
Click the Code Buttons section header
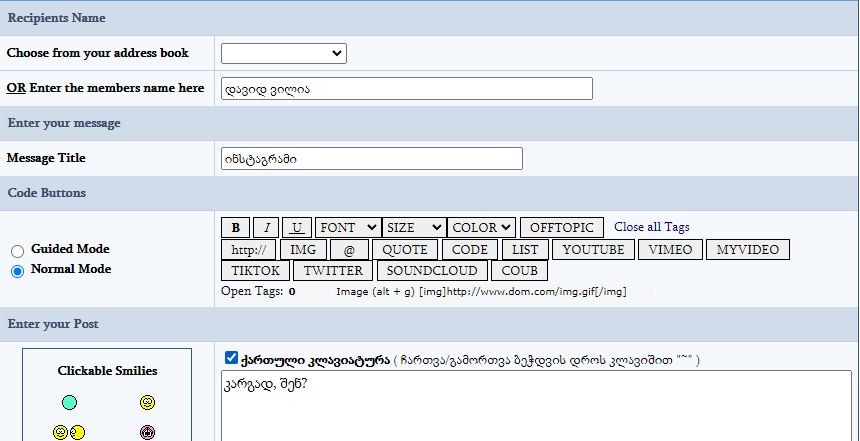pyautogui.click(x=47, y=193)
